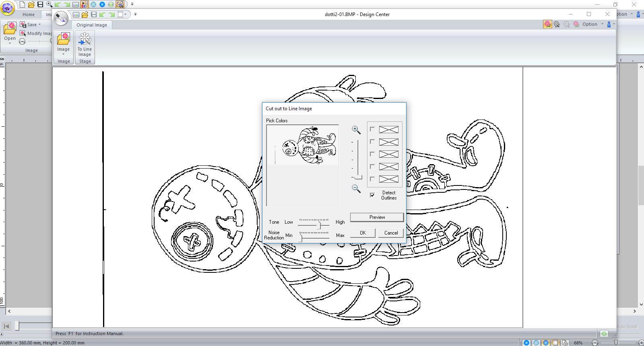Click the To Line Image button
The image size is (644, 346).
pos(85,45)
